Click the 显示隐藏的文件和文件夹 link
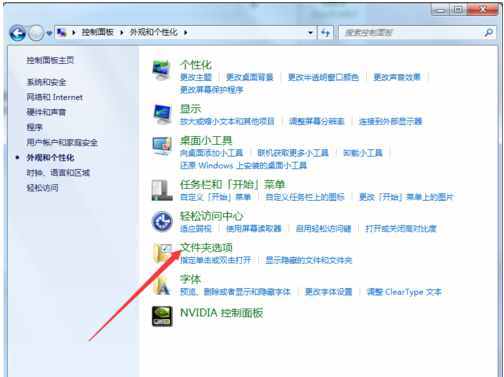 click(309, 260)
